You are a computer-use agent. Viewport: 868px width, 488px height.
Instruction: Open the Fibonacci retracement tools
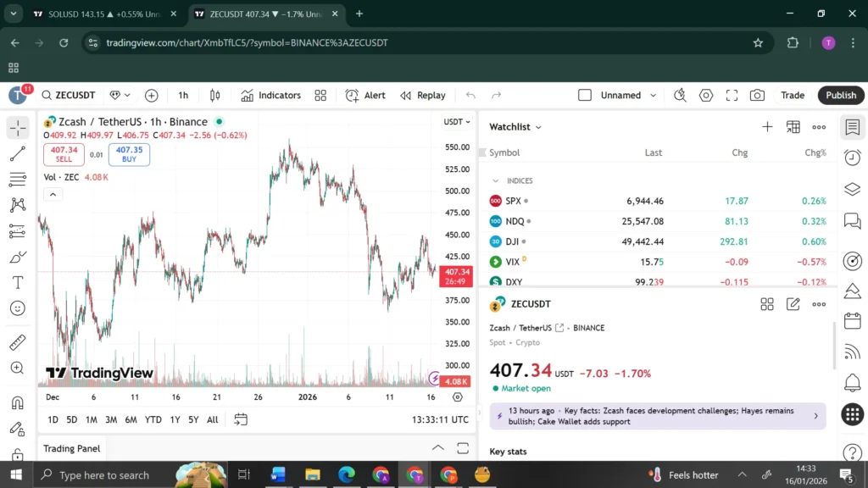(18, 180)
